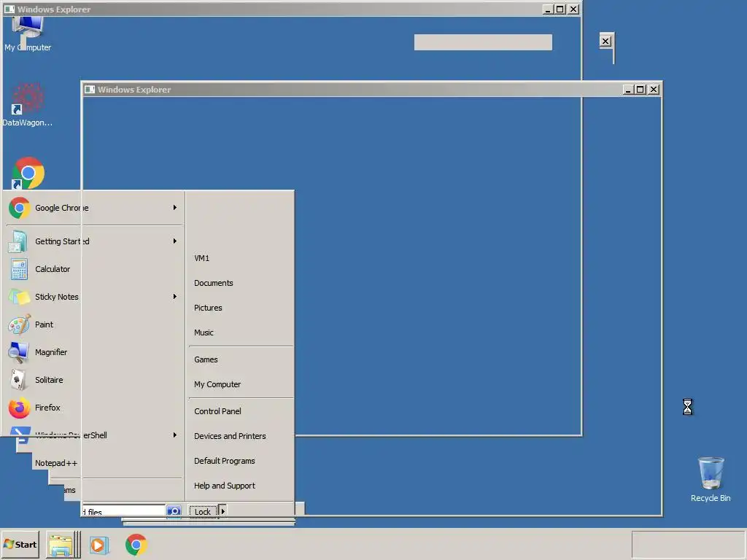Screen dimensions: 747x560
Task: Select the Recycle Bin desktop icon
Action: (x=711, y=480)
